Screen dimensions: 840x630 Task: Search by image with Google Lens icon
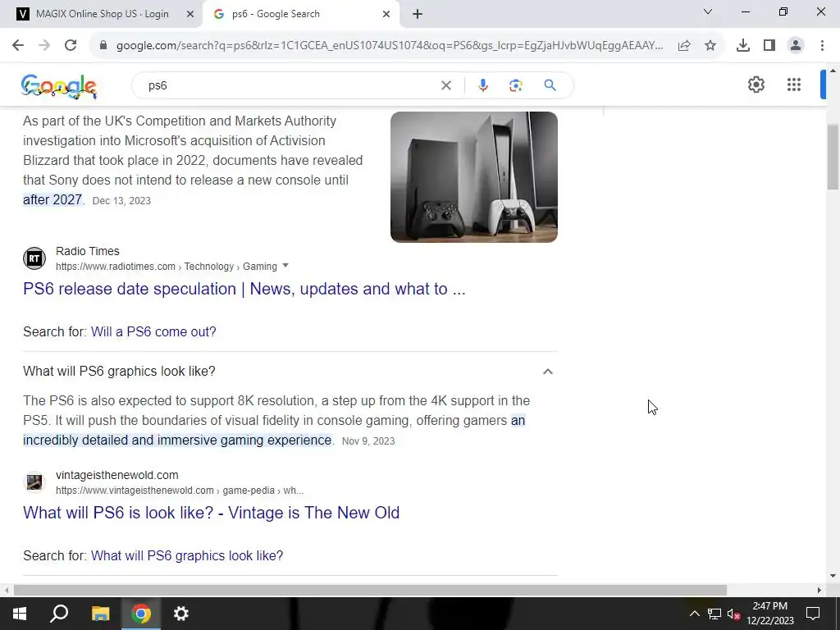[x=515, y=85]
